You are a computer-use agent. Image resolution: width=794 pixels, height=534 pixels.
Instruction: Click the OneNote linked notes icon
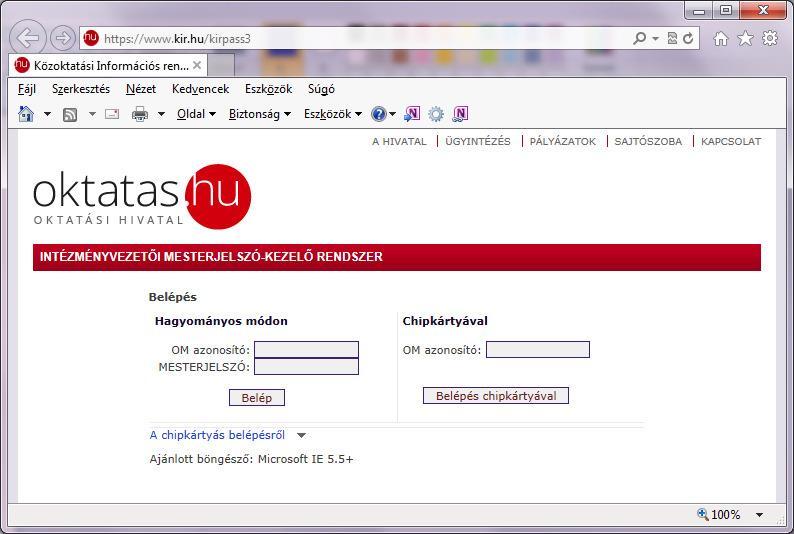(460, 114)
